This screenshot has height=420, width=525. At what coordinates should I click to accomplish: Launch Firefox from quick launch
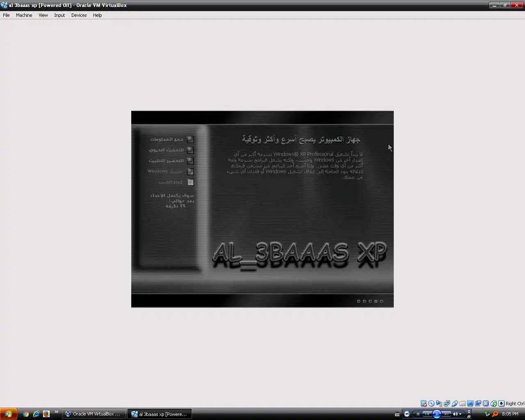(46, 414)
